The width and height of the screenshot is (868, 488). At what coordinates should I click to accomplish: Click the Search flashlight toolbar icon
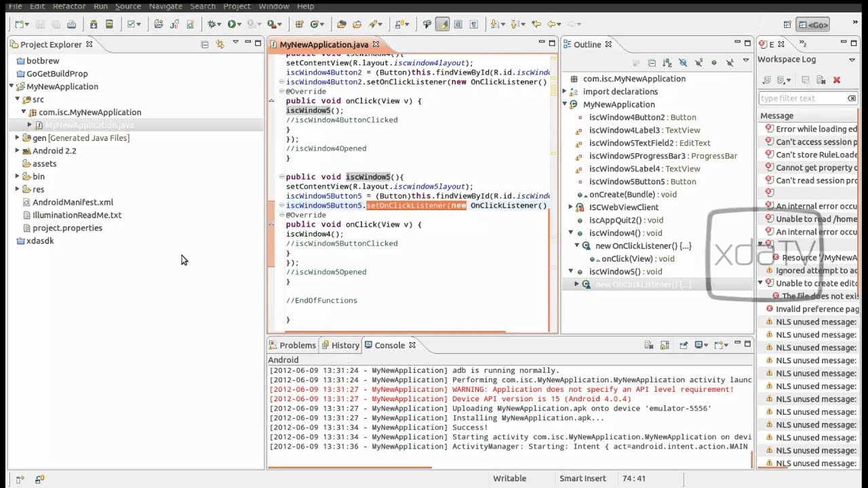click(372, 24)
